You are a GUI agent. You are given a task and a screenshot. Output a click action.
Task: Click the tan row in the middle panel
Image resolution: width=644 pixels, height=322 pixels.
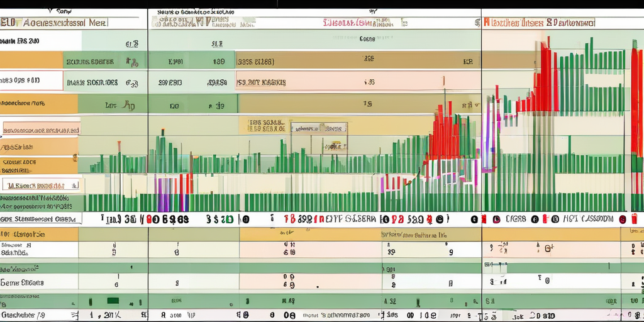358,60
